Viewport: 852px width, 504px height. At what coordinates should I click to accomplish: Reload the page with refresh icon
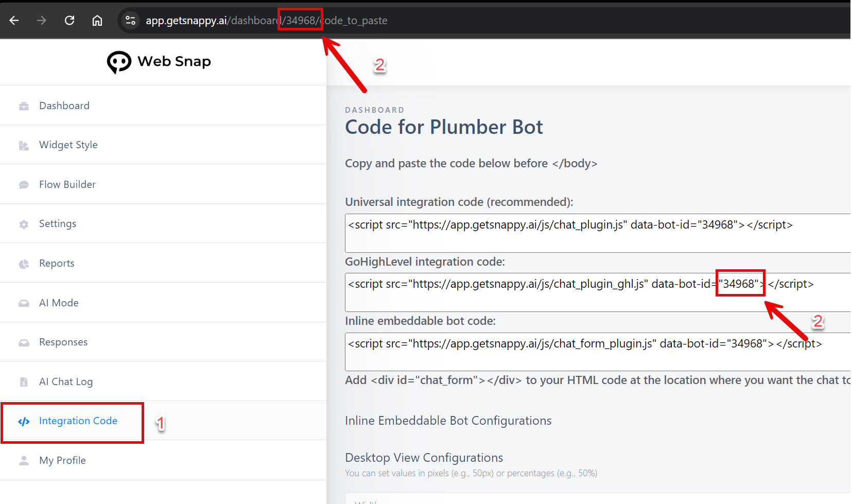click(x=69, y=21)
